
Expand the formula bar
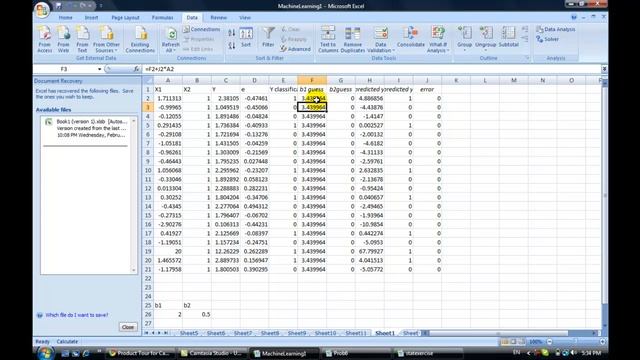tap(604, 69)
